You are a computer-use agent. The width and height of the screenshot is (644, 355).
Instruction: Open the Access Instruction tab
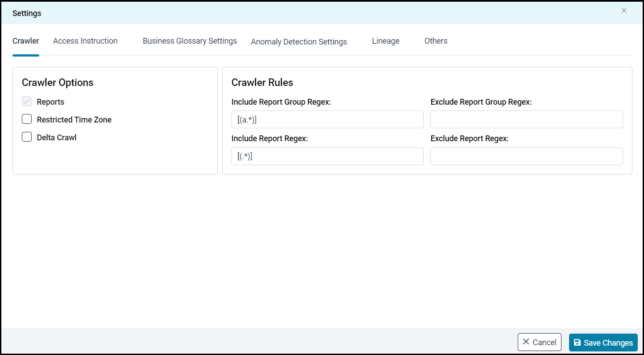click(85, 41)
